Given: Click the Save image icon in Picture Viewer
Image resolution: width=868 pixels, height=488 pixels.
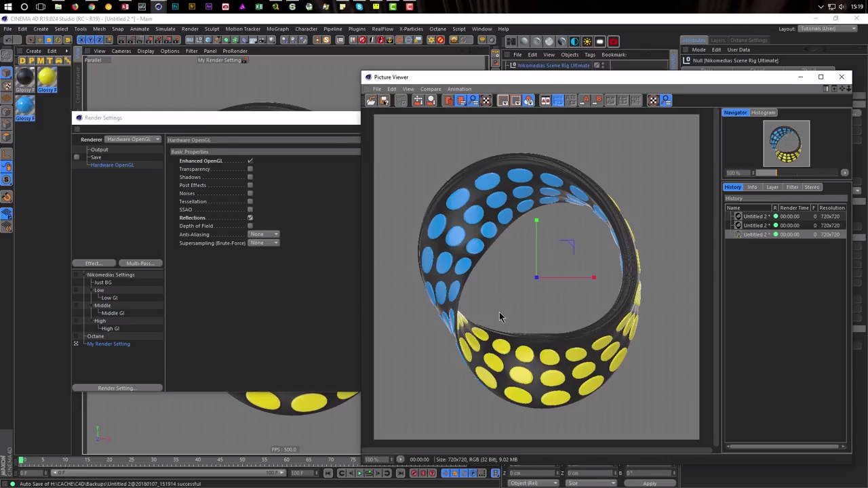Looking at the screenshot, I should coord(384,101).
